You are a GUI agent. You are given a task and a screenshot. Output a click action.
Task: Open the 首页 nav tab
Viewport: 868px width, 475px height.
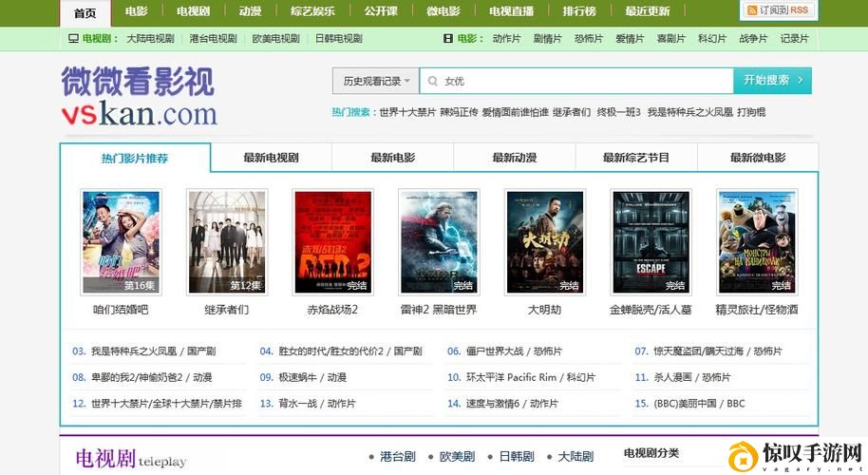click(85, 12)
